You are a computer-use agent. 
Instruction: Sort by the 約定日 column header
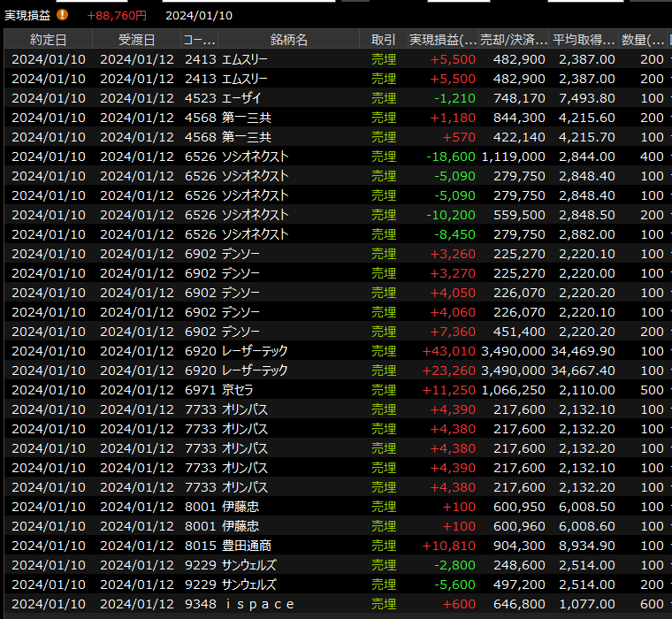(x=48, y=40)
